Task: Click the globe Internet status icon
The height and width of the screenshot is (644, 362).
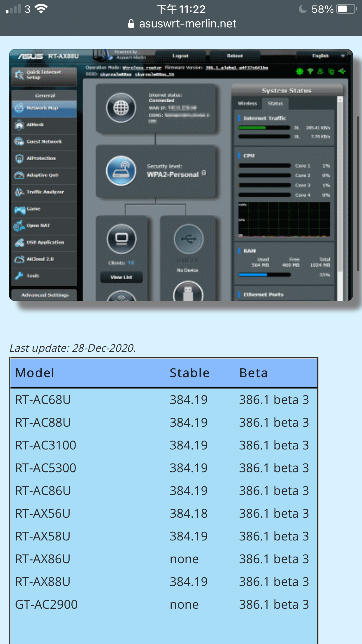Action: click(x=121, y=108)
